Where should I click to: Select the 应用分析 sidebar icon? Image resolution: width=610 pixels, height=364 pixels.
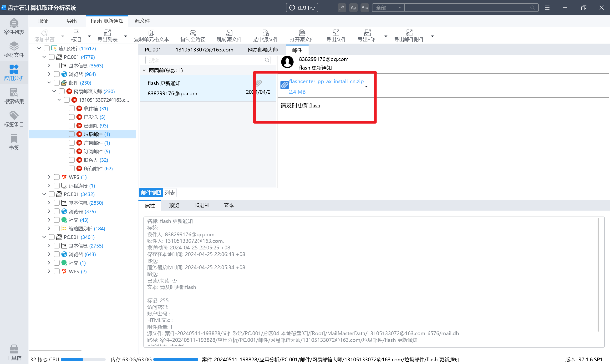coord(14,73)
